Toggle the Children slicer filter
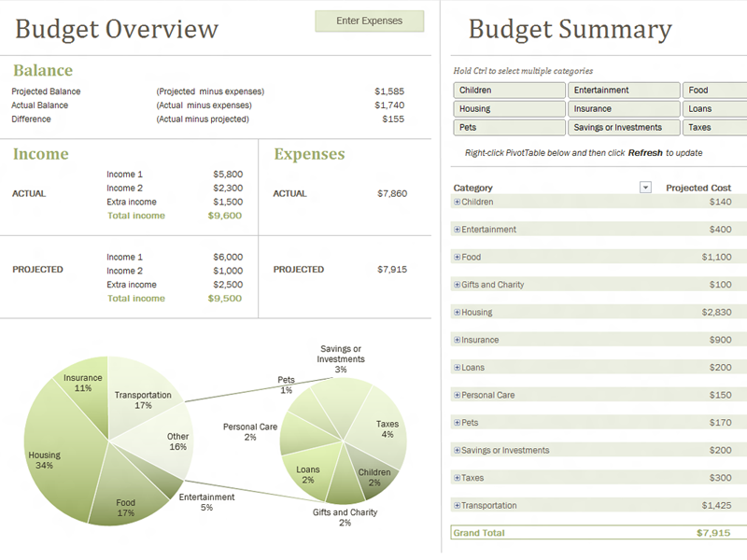Image resolution: width=747 pixels, height=560 pixels. pyautogui.click(x=509, y=90)
